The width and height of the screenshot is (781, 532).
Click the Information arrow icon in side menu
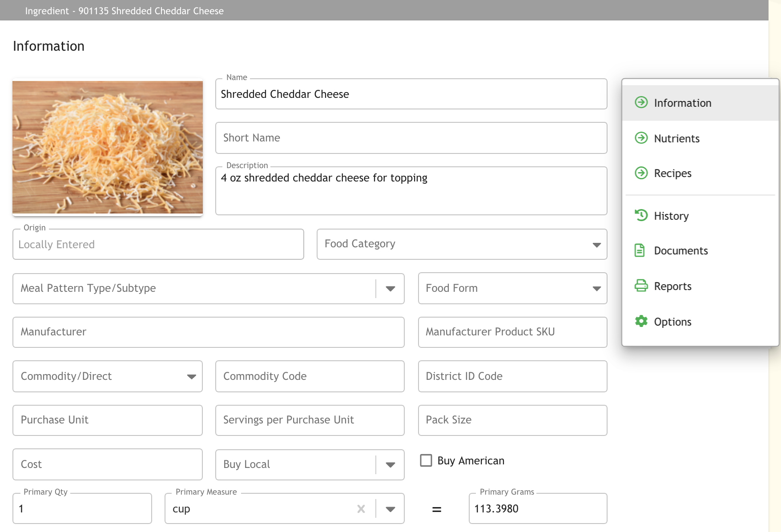pos(641,102)
